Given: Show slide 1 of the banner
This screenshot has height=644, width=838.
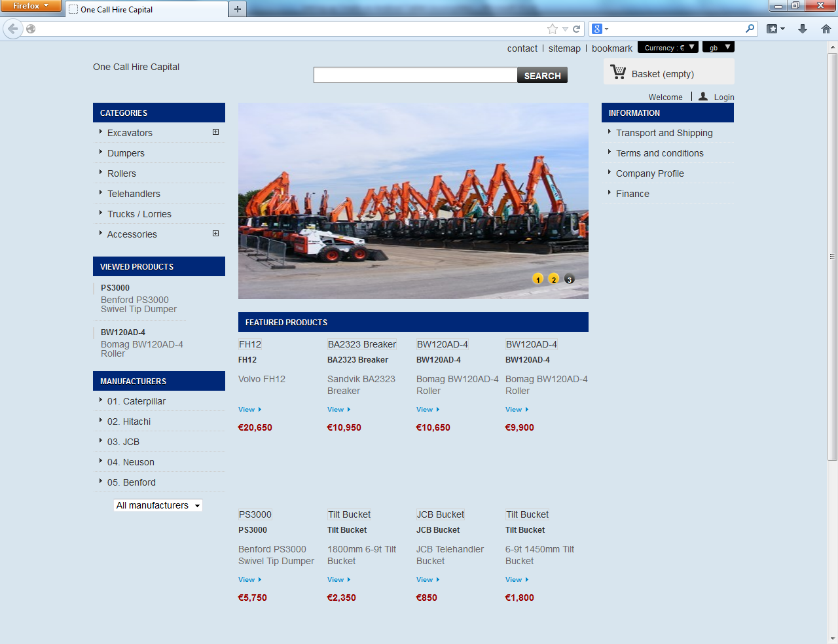Looking at the screenshot, I should click(538, 279).
